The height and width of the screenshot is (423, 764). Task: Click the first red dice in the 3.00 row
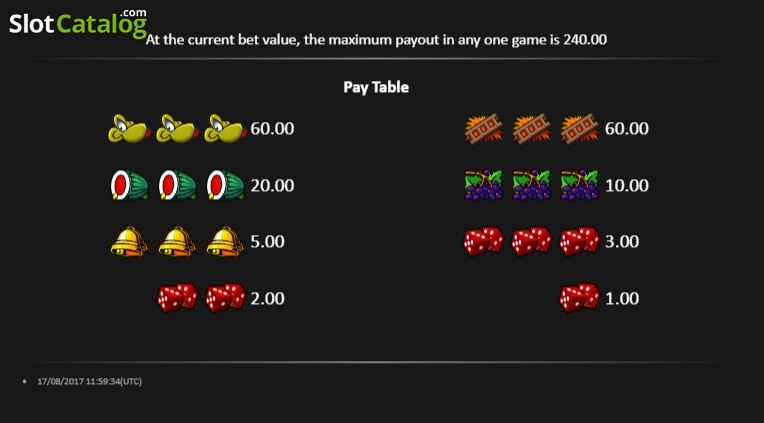(x=483, y=242)
